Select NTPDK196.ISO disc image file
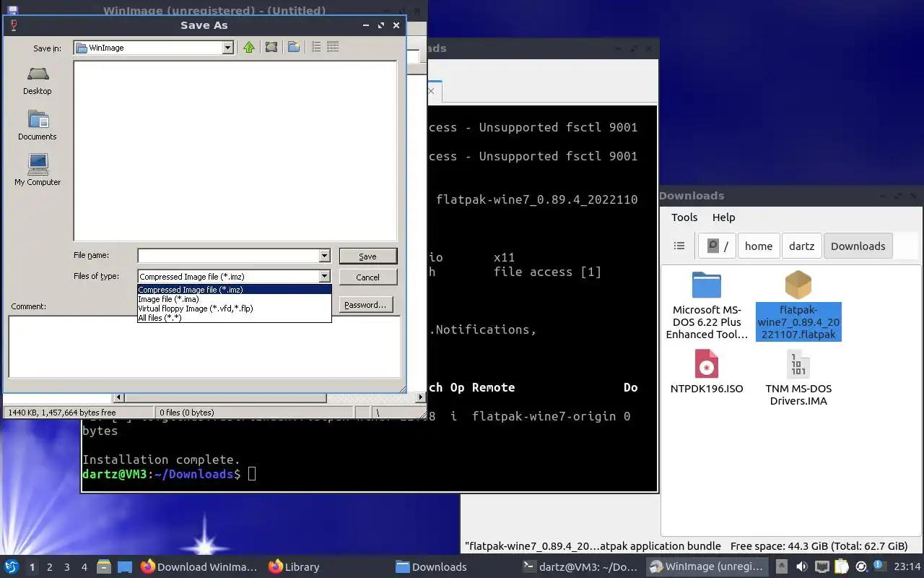This screenshot has height=578, width=924. tap(707, 371)
